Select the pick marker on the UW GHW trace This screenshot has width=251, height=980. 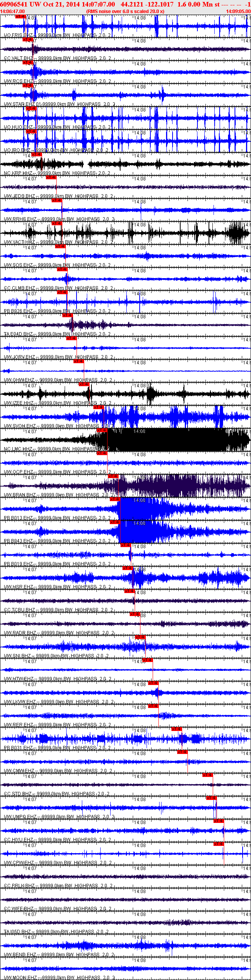pos(79,361)
